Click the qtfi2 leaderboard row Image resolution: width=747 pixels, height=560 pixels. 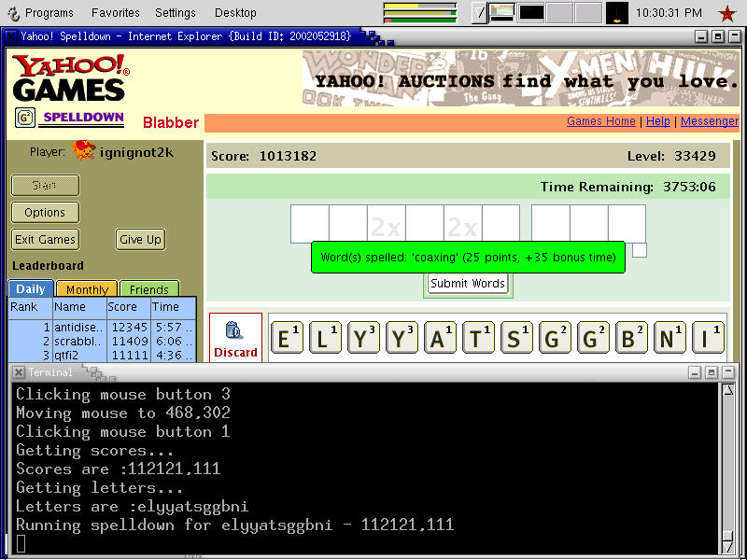[x=102, y=356]
